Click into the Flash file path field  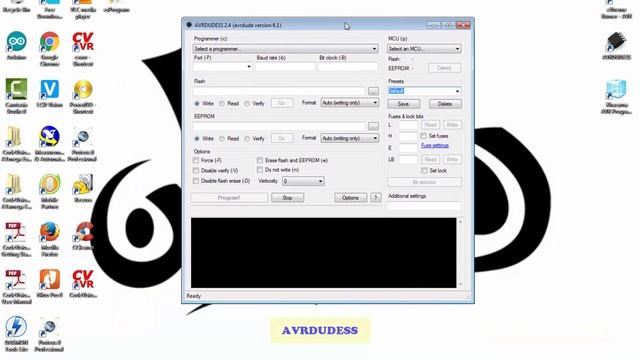coord(279,91)
